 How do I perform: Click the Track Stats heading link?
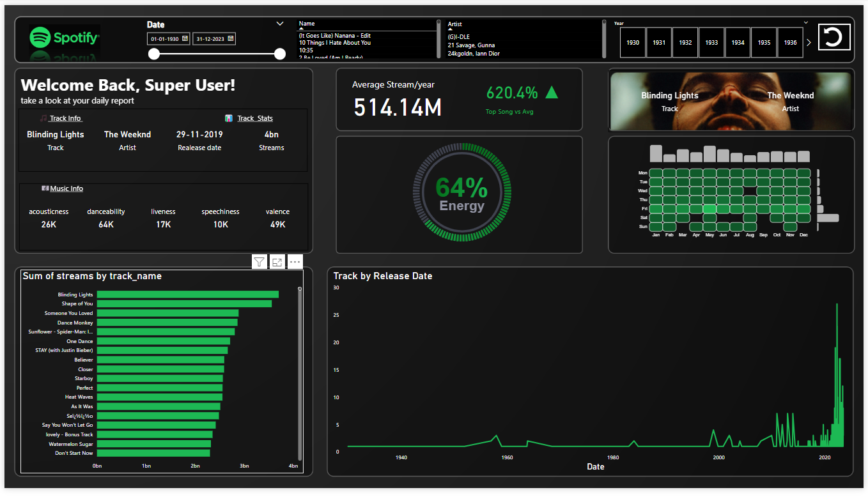(x=255, y=118)
